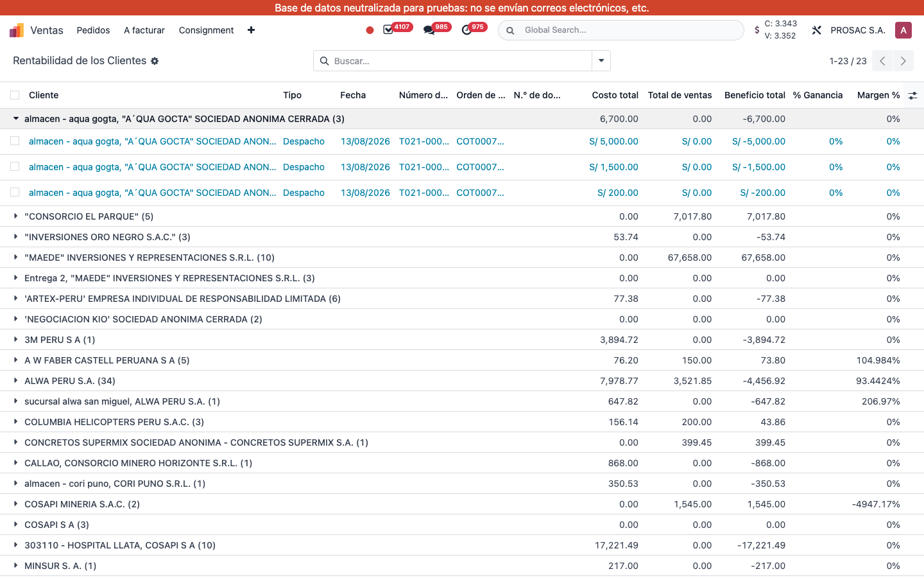Expand "INVERSIONES ORO NEGRO S.A.C." group

15,237
